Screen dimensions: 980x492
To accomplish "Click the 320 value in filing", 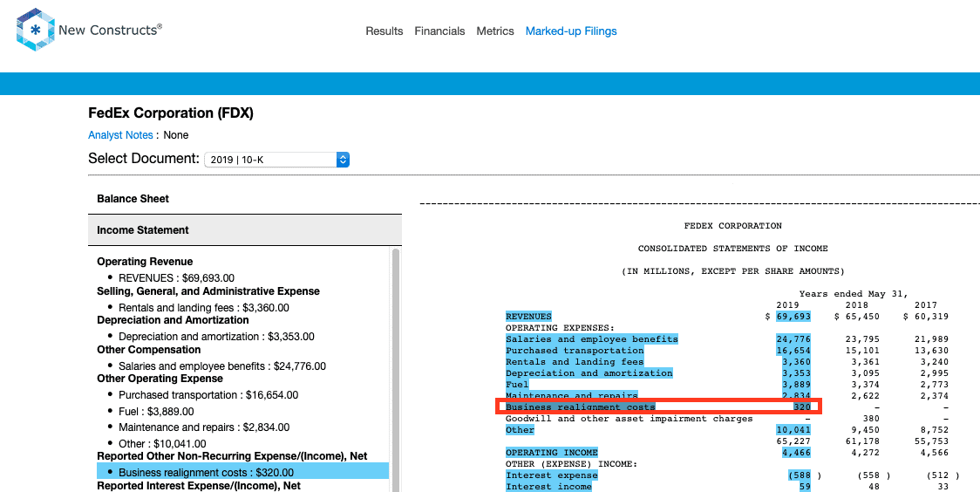I will (x=802, y=407).
